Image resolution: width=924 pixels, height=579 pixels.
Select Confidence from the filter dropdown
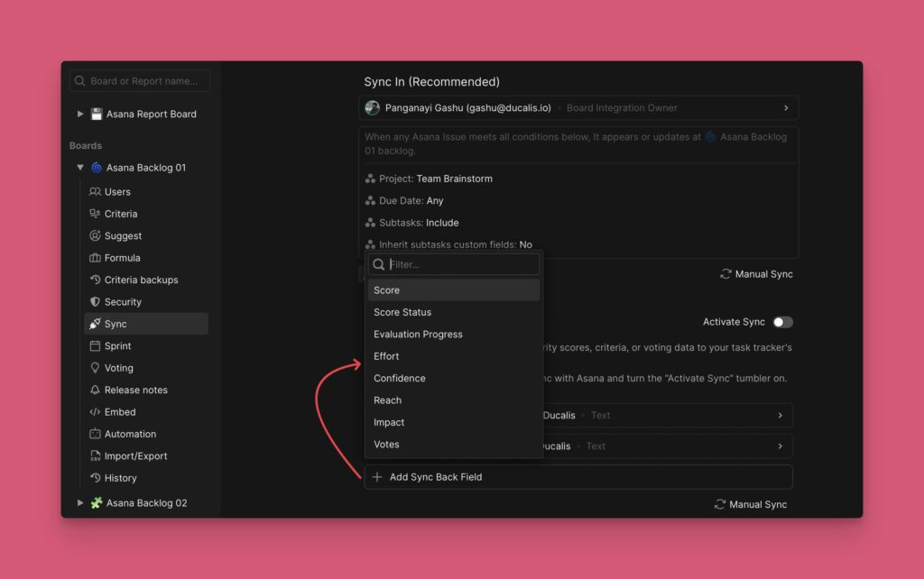point(399,378)
